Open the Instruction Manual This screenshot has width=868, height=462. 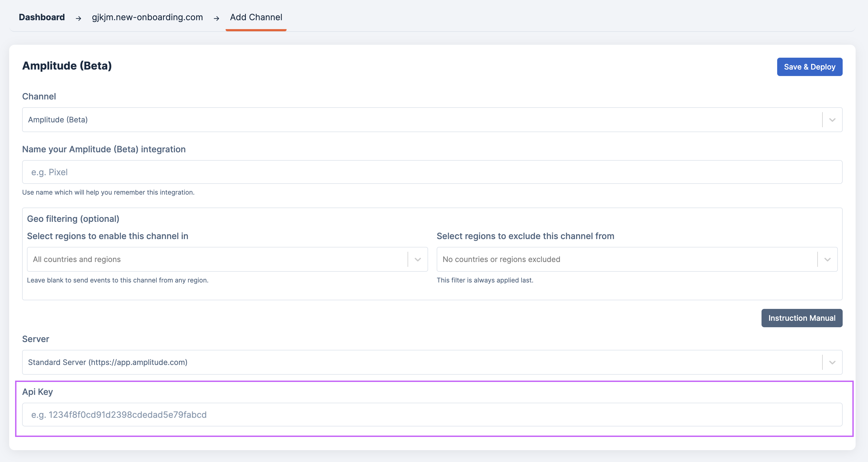pyautogui.click(x=802, y=318)
